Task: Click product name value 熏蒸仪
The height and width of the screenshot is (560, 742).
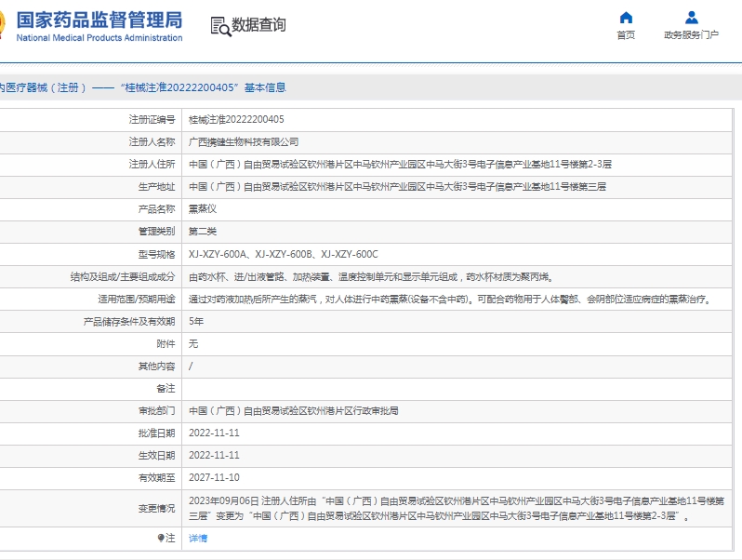Action: coord(203,209)
